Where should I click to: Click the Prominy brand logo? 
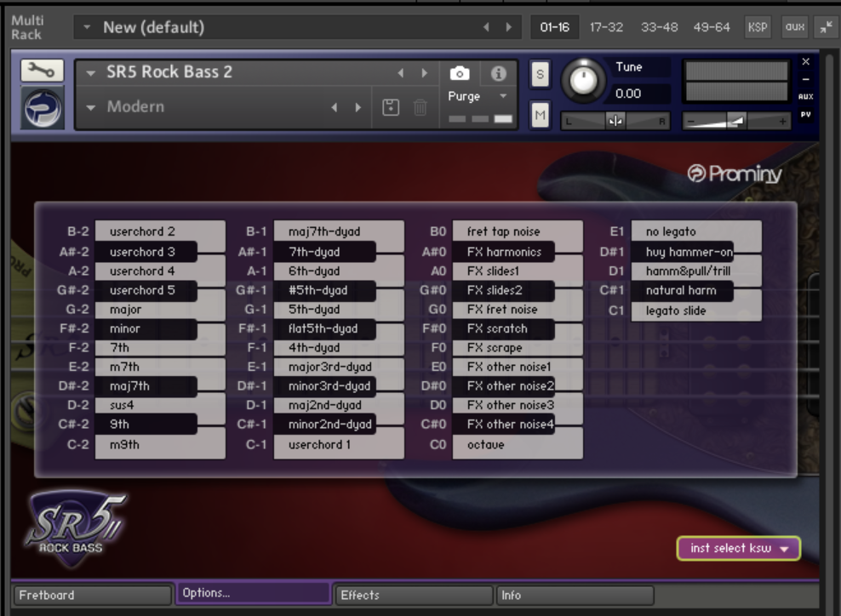click(x=735, y=174)
